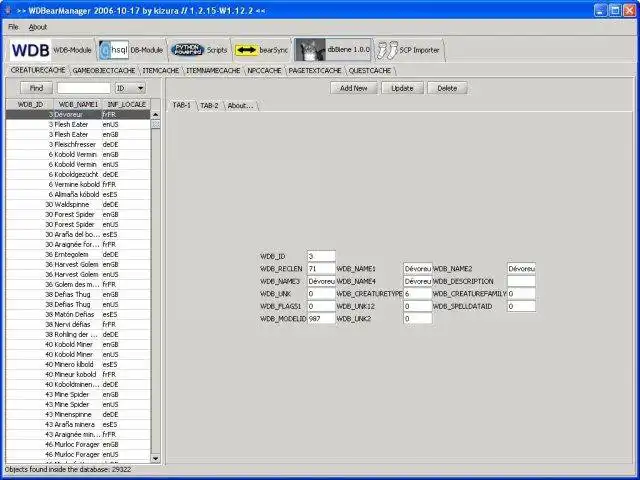This screenshot has height=480, width=640.
Task: Switch to PAGETEXTCACHE tab
Action: pos(315,71)
